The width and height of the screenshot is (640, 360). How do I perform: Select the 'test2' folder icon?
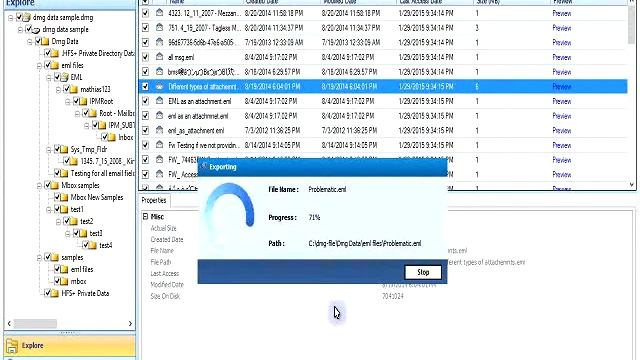(73, 221)
